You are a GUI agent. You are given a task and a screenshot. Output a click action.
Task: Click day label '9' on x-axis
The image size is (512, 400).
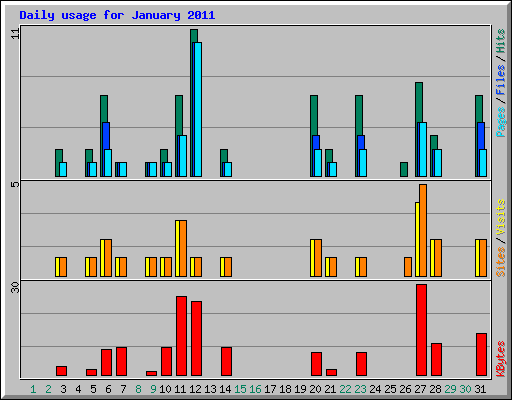coord(153,389)
